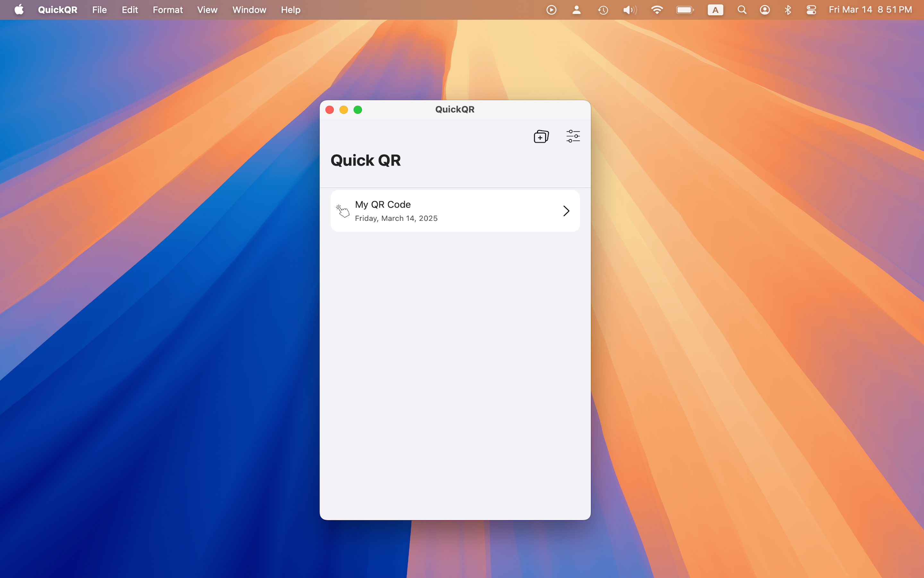
Task: Open the input source "A" menu
Action: point(715,10)
